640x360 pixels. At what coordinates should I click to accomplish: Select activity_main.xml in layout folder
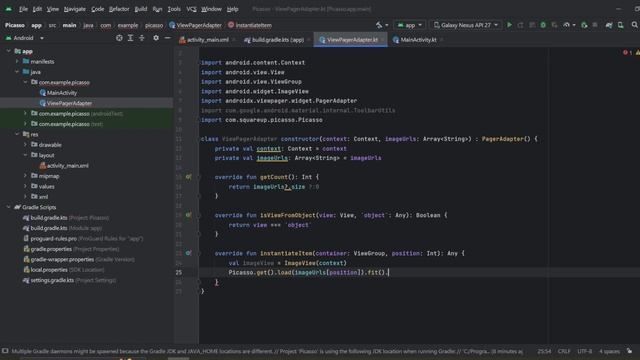click(x=64, y=166)
